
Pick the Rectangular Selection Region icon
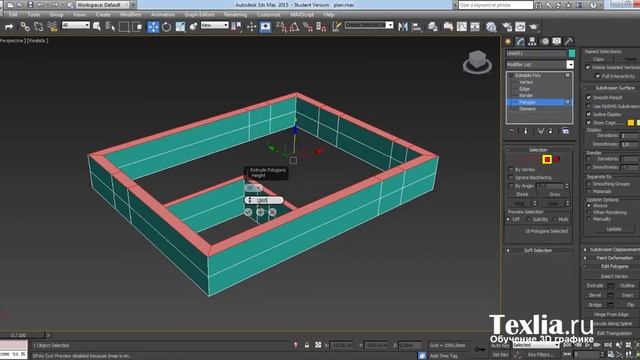124,27
